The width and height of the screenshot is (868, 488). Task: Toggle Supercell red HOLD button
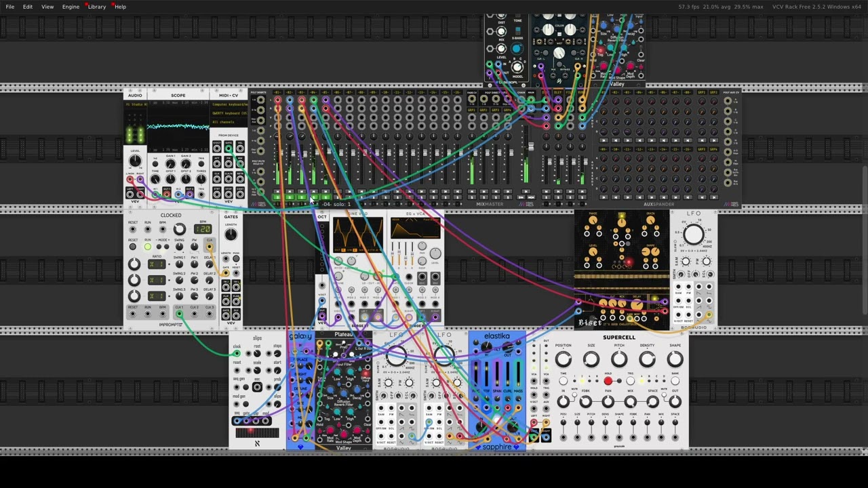click(608, 381)
